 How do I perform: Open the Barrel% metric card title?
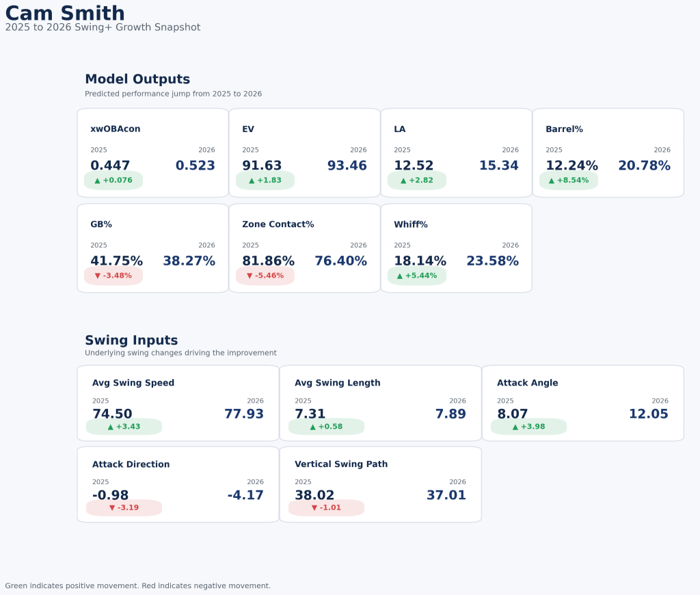[x=564, y=129]
